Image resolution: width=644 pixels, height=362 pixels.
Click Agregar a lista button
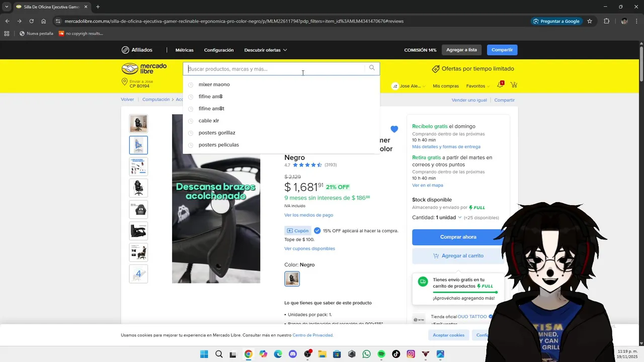[461, 50]
